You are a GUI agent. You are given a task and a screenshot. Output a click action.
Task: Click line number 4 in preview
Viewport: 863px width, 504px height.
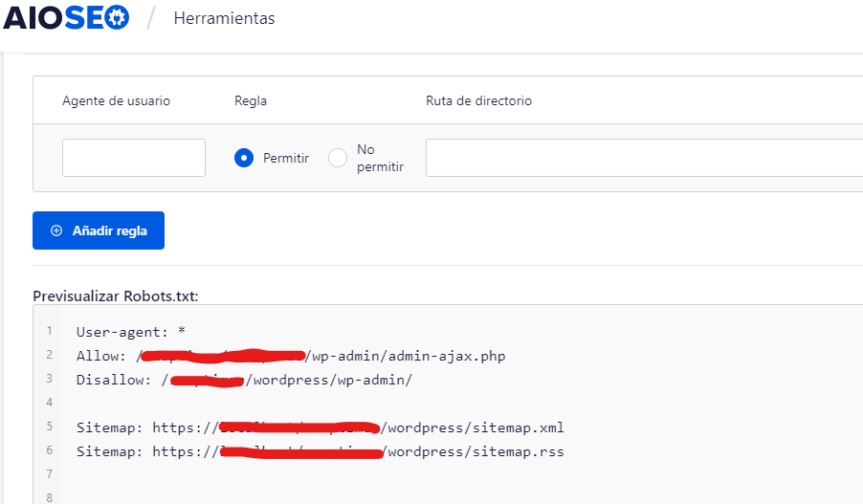click(50, 403)
